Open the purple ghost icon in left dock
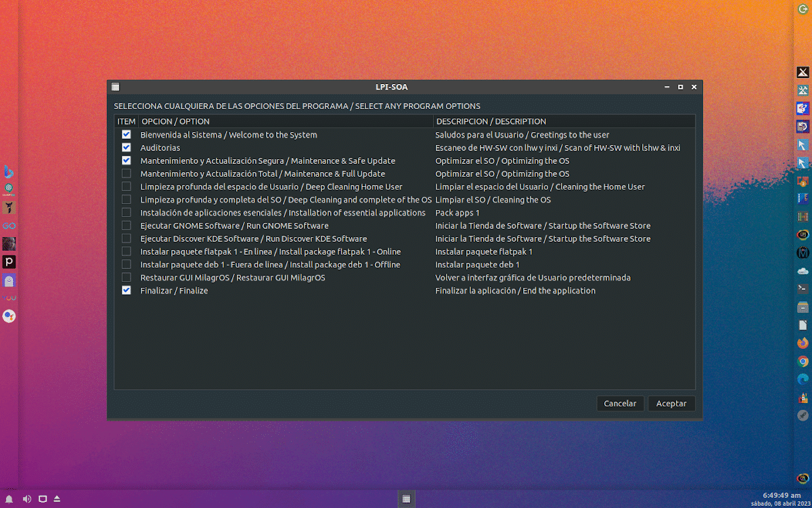The height and width of the screenshot is (508, 812). pyautogui.click(x=9, y=280)
